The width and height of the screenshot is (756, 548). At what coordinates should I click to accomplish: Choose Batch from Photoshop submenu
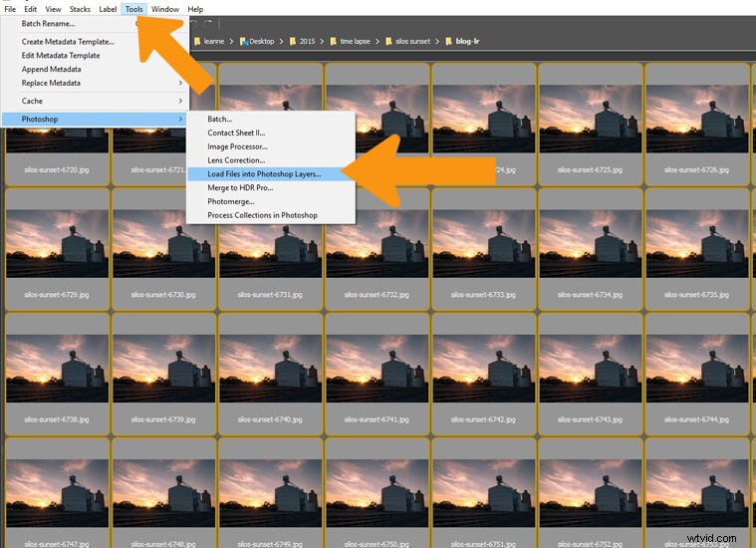(x=271, y=119)
